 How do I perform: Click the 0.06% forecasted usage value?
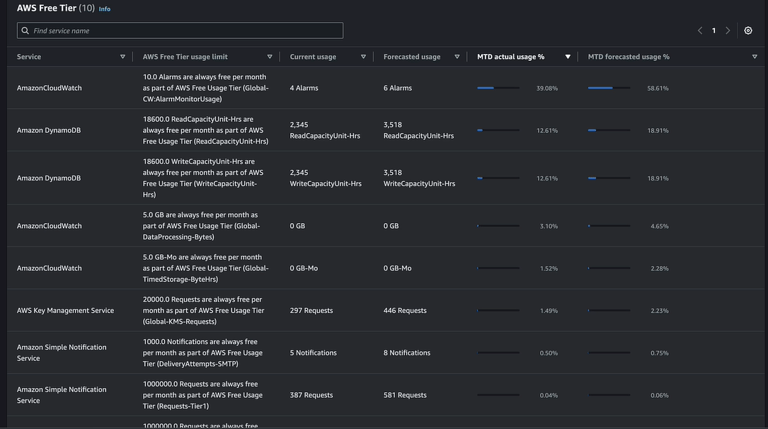click(x=659, y=395)
